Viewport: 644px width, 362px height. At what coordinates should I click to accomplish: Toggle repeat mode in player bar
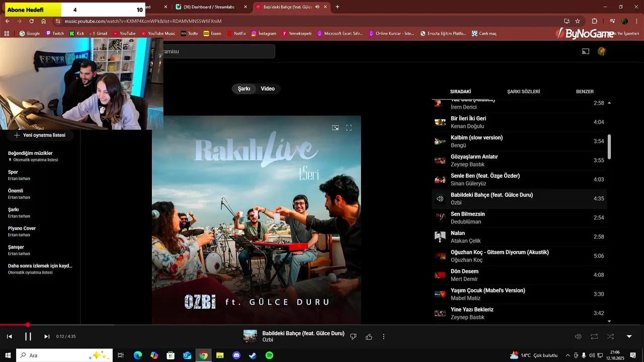(594, 336)
